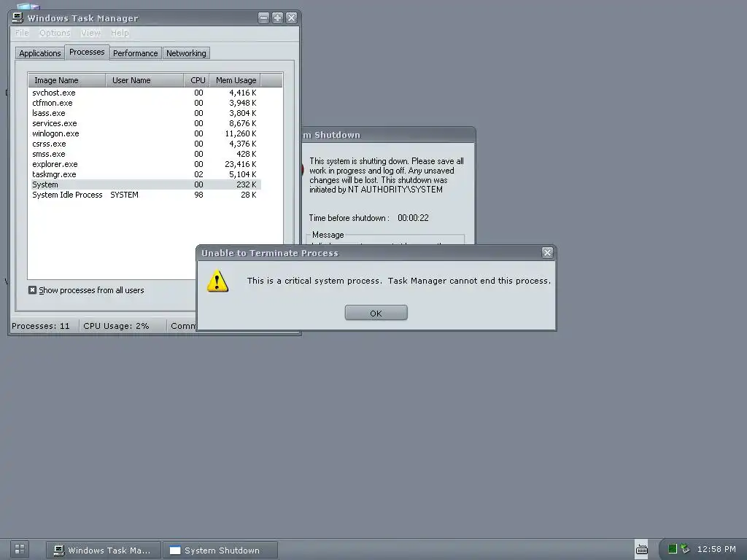Select the services.exe process row
The width and height of the screenshot is (747, 560).
click(x=146, y=123)
